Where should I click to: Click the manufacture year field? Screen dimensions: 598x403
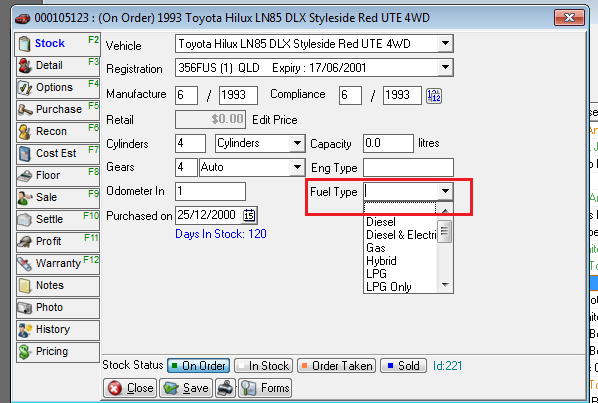click(238, 95)
